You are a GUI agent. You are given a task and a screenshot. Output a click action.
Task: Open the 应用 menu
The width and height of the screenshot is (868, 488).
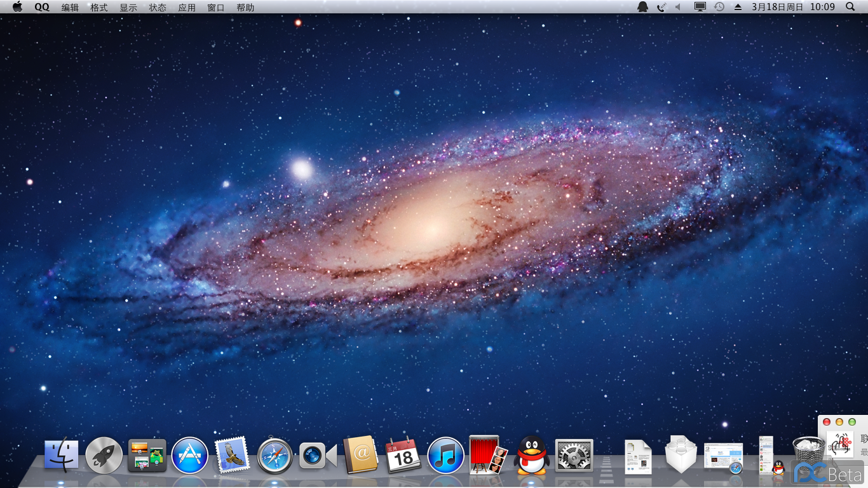(187, 8)
